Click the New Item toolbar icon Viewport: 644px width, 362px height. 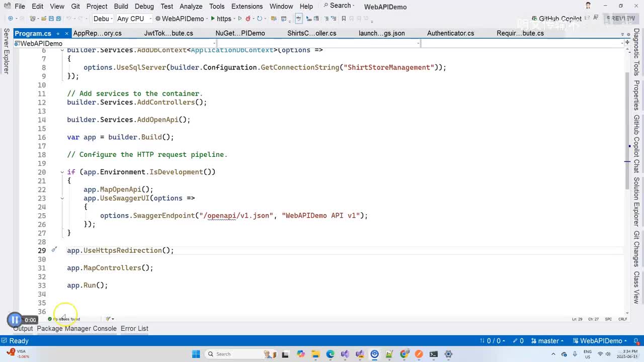[x=33, y=19]
